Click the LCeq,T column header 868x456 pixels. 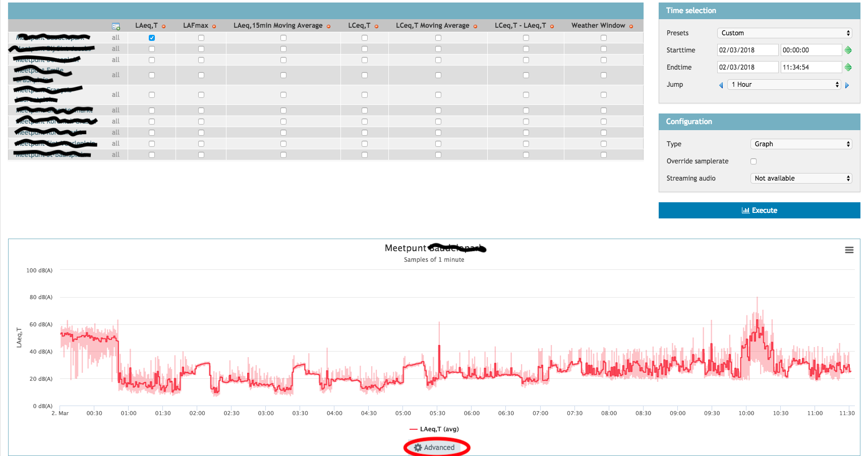(x=359, y=25)
